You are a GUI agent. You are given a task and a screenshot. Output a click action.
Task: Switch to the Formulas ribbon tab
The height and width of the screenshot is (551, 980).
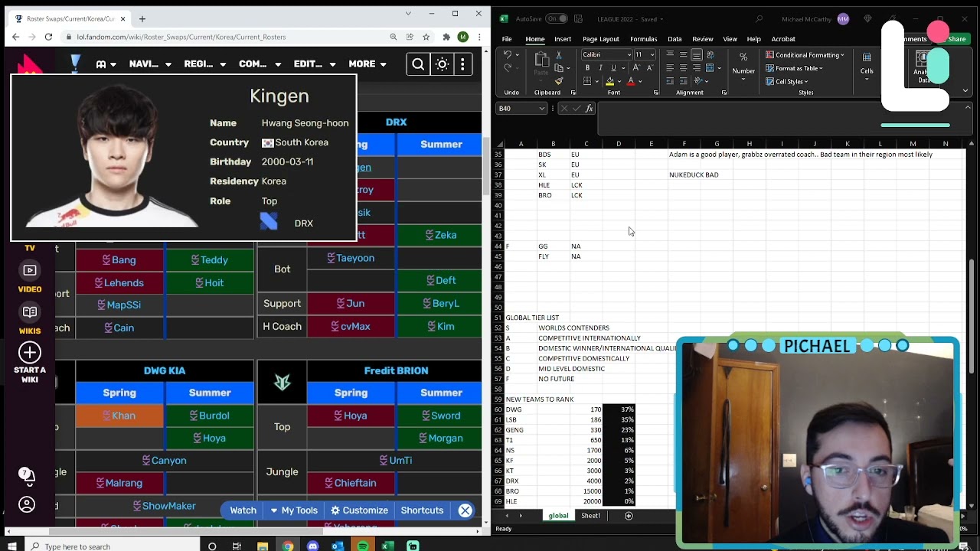643,39
